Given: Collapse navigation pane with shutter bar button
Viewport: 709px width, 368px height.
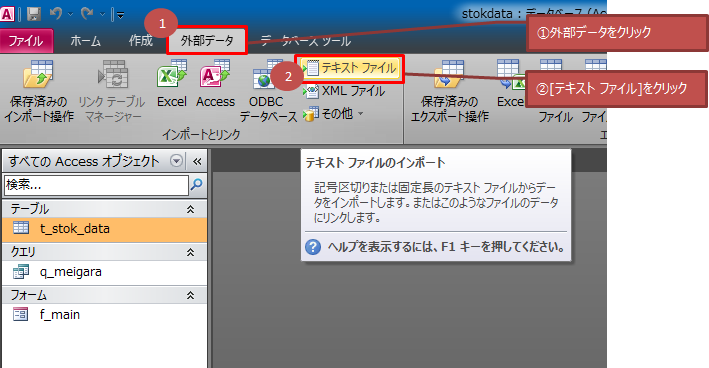Looking at the screenshot, I should pyautogui.click(x=197, y=161).
